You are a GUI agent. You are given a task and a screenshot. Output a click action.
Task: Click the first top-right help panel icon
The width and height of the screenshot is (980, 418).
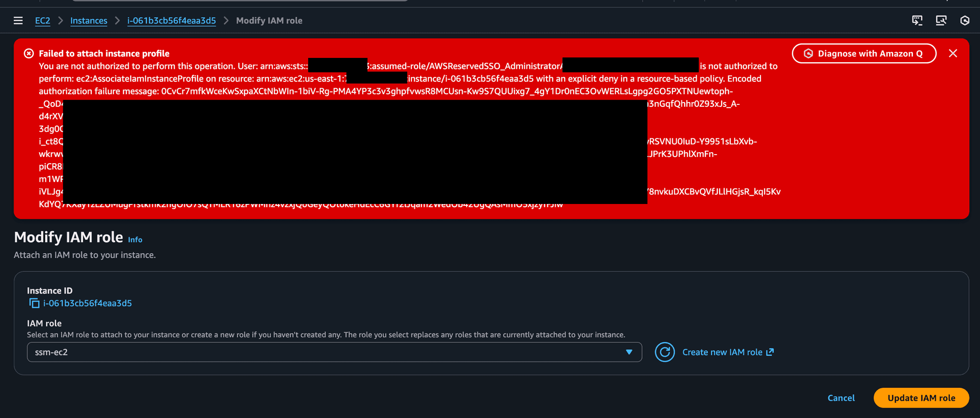[917, 21]
